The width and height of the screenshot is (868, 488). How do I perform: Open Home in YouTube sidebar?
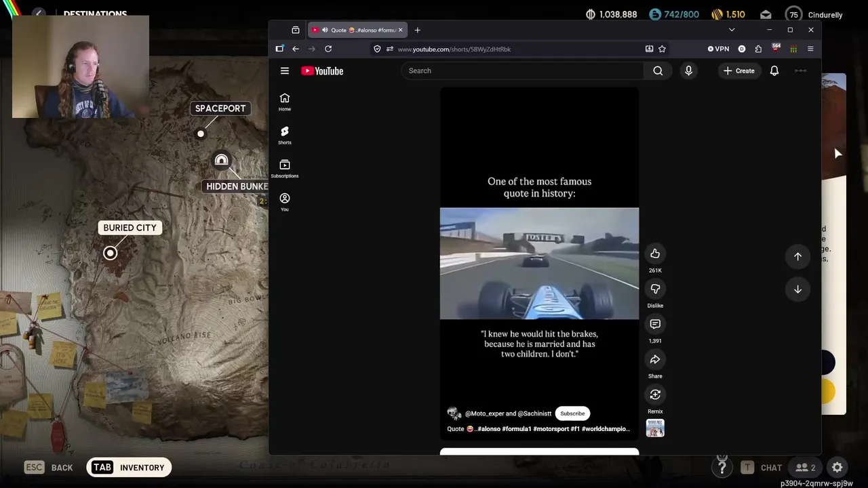tap(285, 102)
